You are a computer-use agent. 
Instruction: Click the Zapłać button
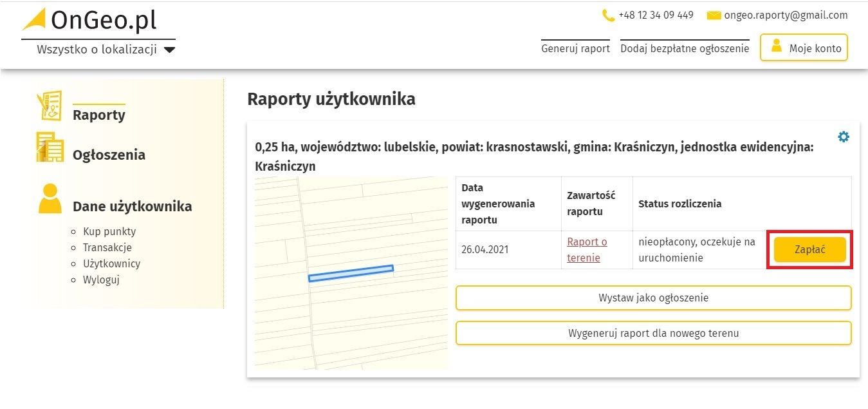point(809,249)
